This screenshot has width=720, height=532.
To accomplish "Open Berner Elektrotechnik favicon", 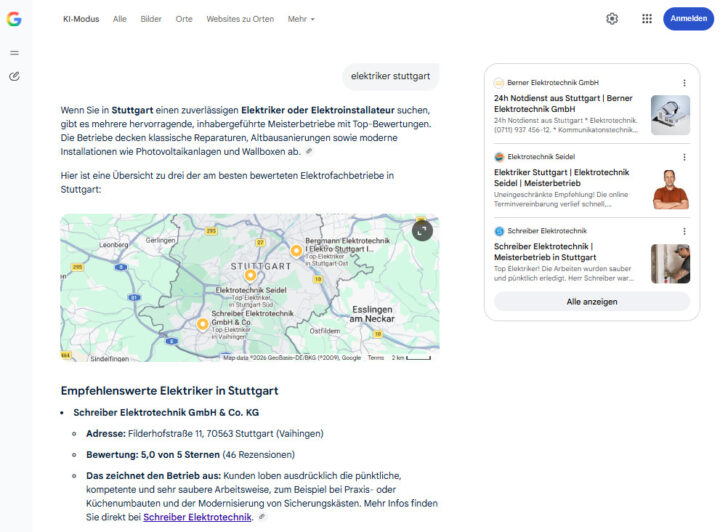I will click(499, 83).
